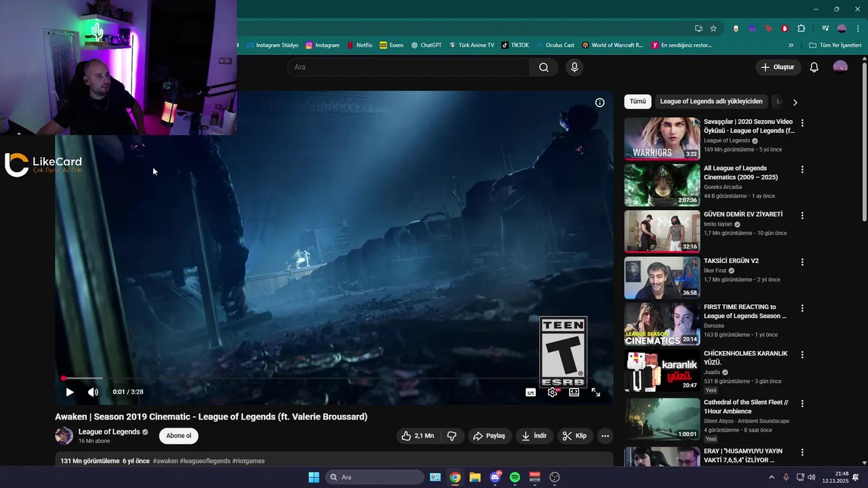
Task: Open TAKSİCİ ERGÜN V2 video thumbnail
Action: coord(662,277)
